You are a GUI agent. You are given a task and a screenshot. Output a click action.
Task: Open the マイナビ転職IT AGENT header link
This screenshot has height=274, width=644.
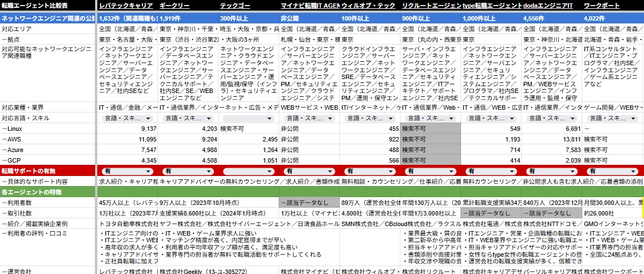[x=310, y=6]
